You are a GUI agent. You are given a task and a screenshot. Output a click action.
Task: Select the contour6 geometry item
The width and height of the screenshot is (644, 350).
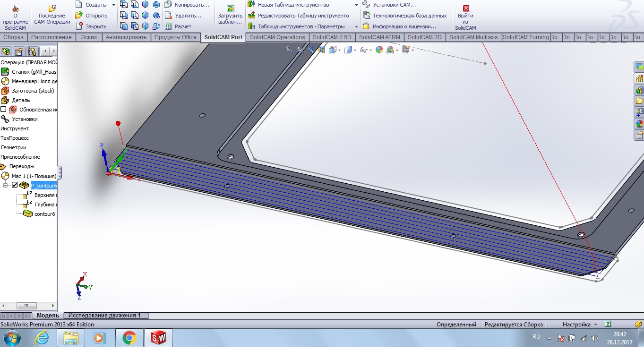coord(40,214)
